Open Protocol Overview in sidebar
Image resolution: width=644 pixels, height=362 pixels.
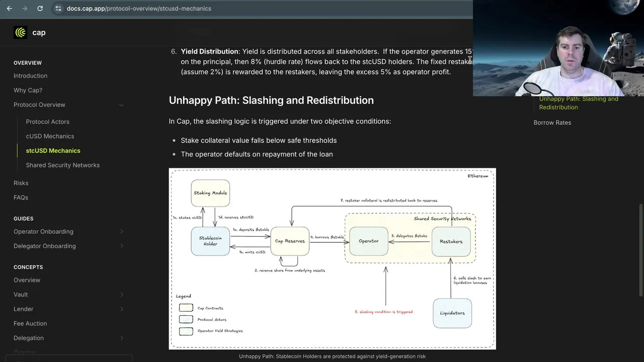(x=39, y=105)
